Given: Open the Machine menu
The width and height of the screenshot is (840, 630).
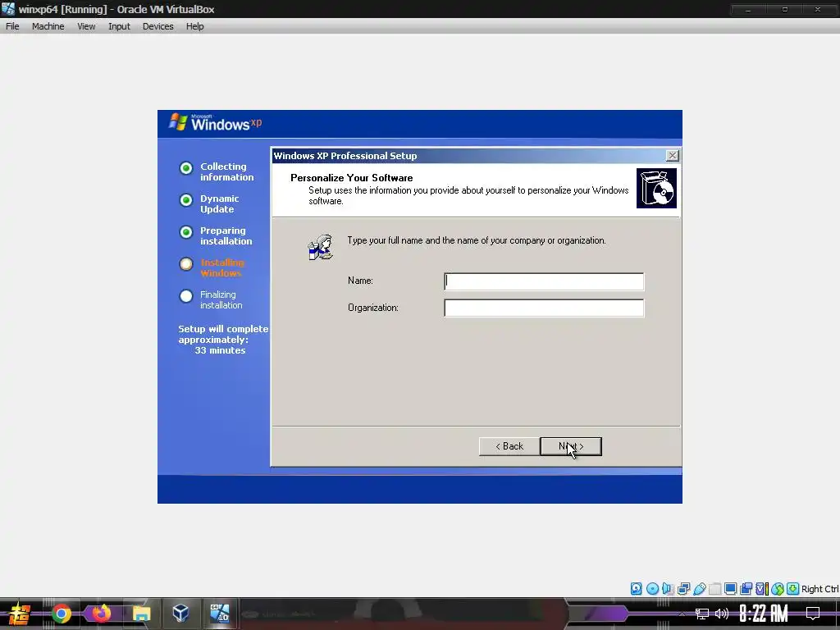Looking at the screenshot, I should (x=48, y=26).
